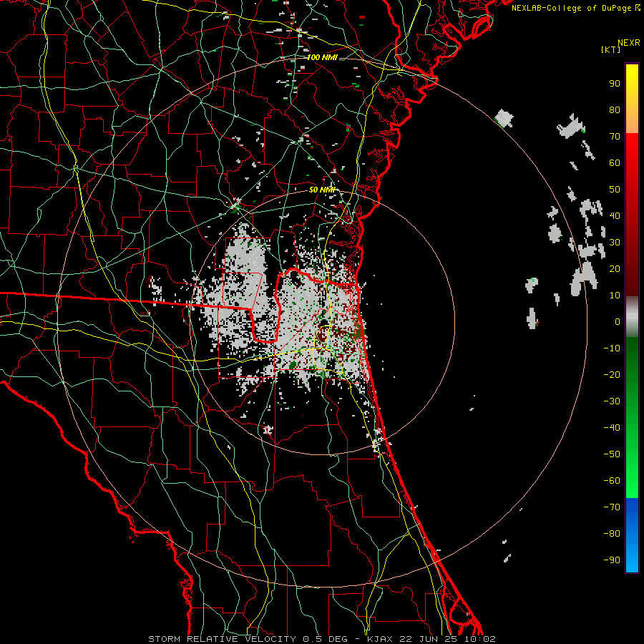Click the KJAX radar site identifier
This screenshot has height=644, width=644.
[x=380, y=639]
